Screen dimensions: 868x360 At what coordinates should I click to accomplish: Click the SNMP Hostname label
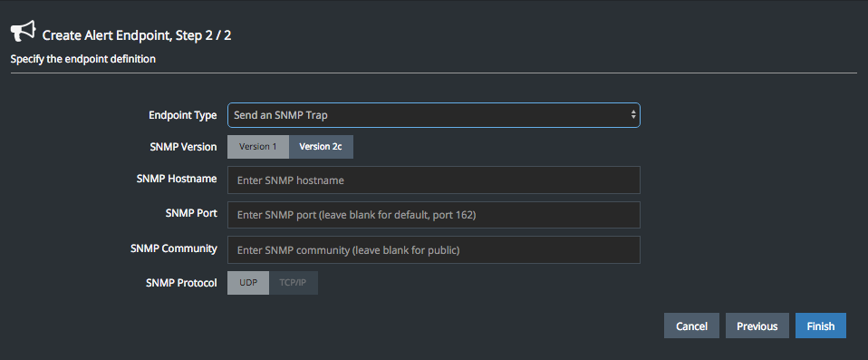pos(177,179)
